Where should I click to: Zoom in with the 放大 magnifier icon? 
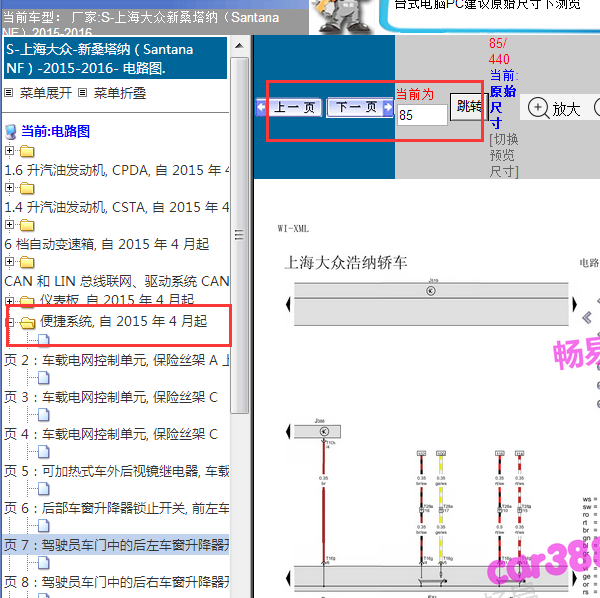pos(538,108)
